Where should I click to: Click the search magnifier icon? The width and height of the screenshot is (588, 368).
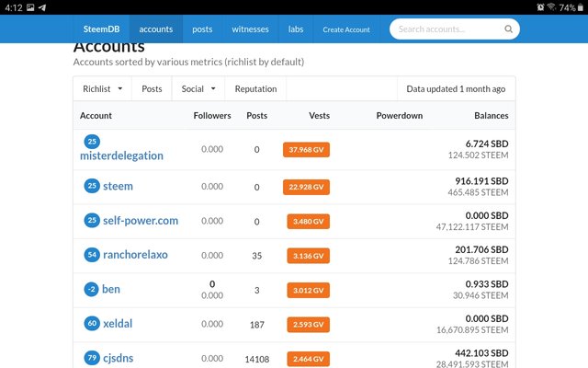508,29
